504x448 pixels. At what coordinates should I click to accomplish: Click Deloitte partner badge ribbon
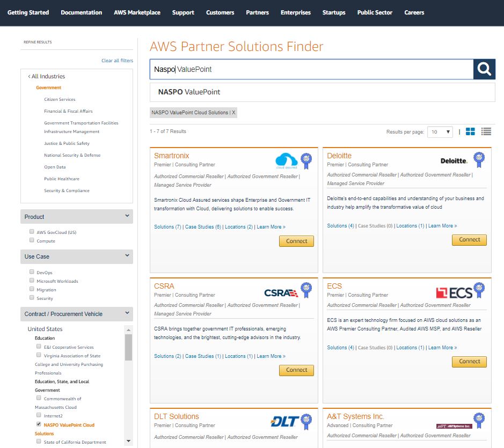tap(479, 160)
